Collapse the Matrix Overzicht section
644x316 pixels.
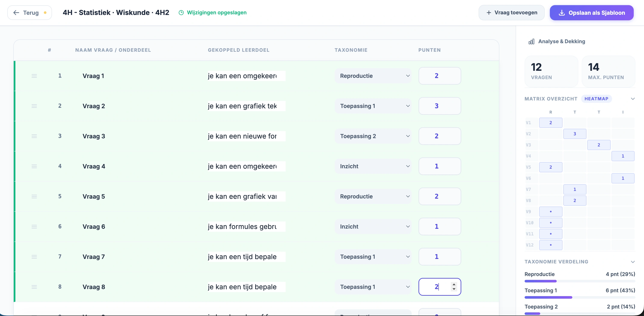coord(633,99)
